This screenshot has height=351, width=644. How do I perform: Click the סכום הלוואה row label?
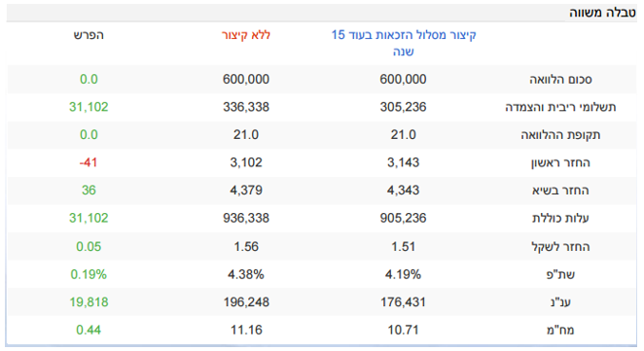pyautogui.click(x=560, y=79)
